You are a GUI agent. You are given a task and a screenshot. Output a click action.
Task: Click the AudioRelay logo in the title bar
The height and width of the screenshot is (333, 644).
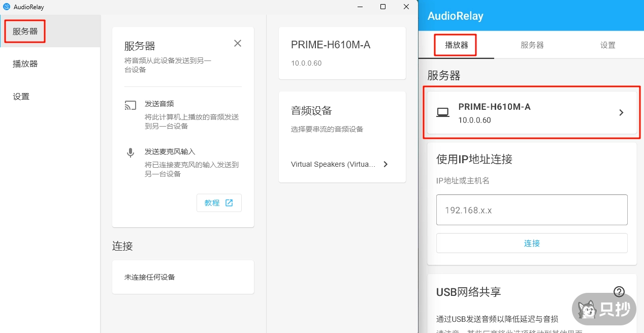7,7
